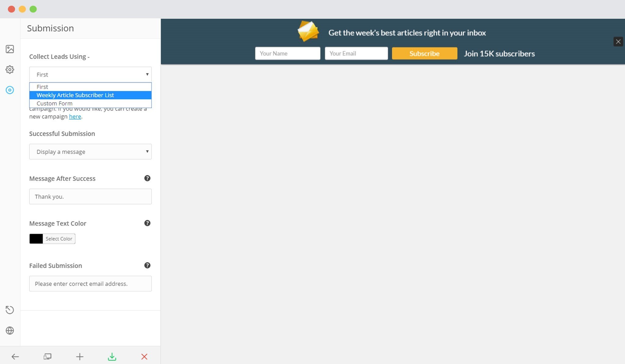Click the macOS yellow minimize button
The height and width of the screenshot is (364, 625).
coord(22,9)
